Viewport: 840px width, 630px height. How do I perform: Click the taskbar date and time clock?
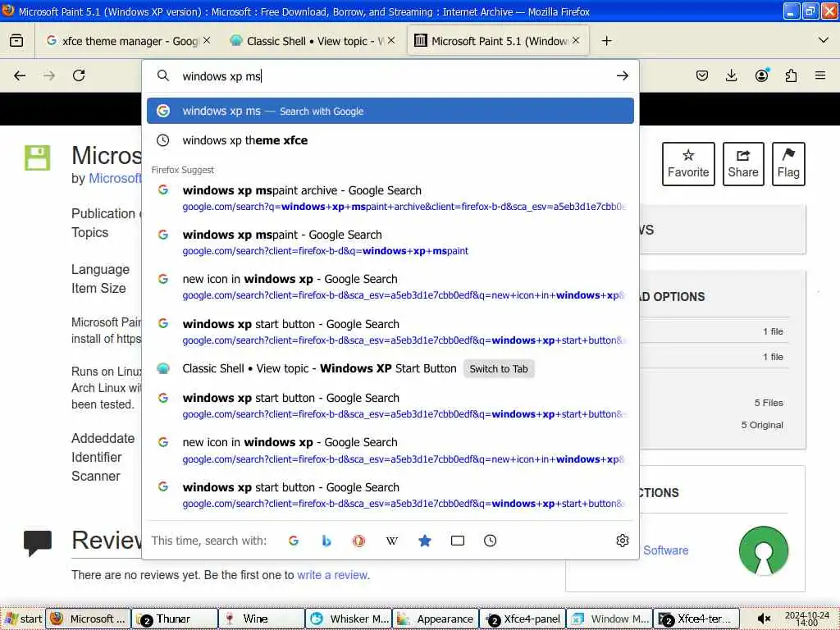[x=807, y=619]
